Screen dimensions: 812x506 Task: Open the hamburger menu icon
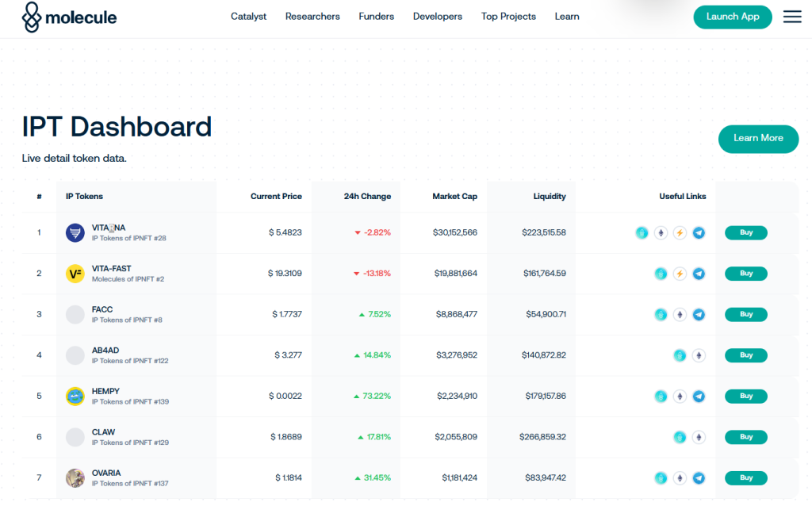(792, 17)
